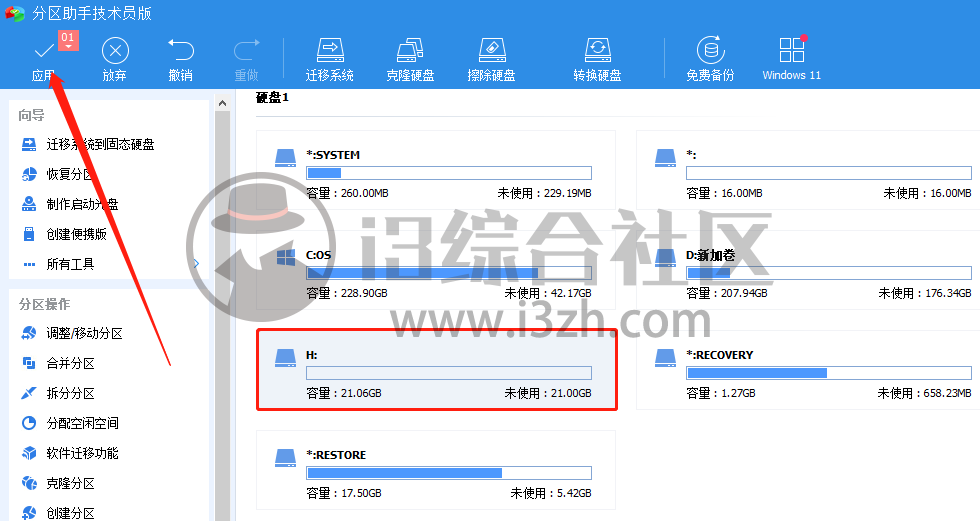The image size is (980, 521).
Task: Click the Redo (重做) toolbar icon
Action: click(246, 50)
